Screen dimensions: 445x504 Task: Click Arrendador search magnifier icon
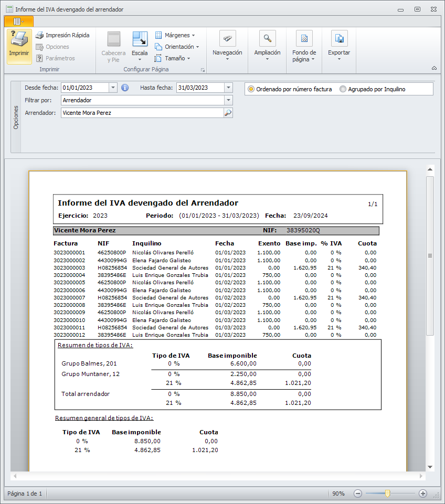coord(228,113)
